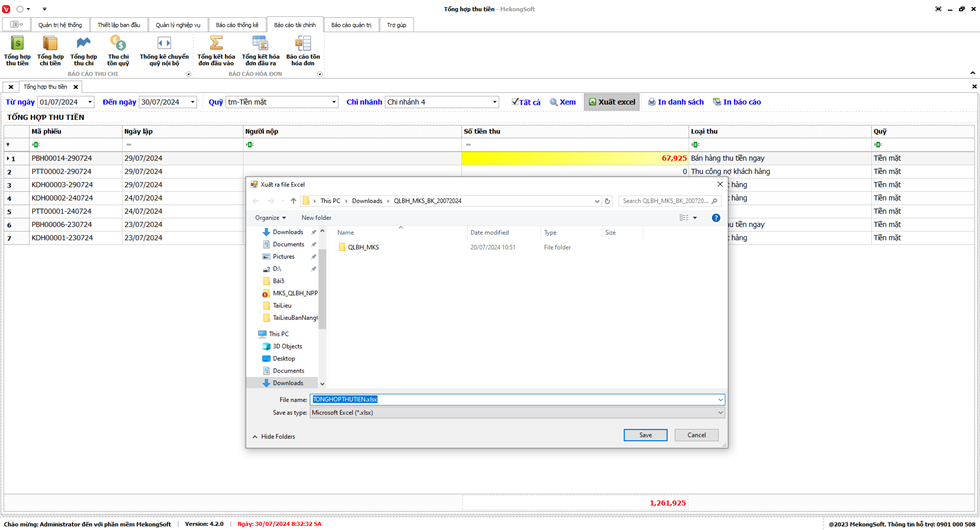Select Pictures in Quick access
Image resolution: width=980 pixels, height=530 pixels.
[x=283, y=257]
